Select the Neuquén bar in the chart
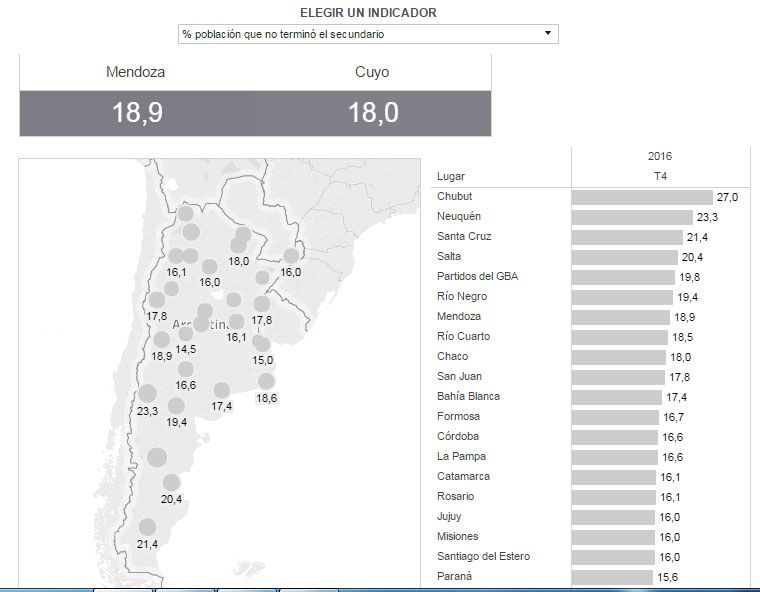Viewport: 760px width, 592px height. [x=632, y=217]
